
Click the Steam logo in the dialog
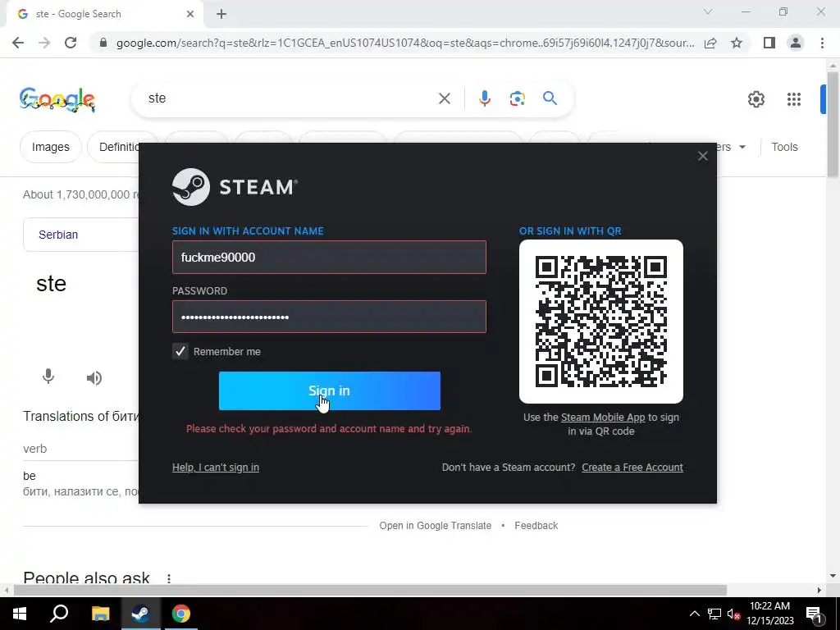tap(235, 187)
